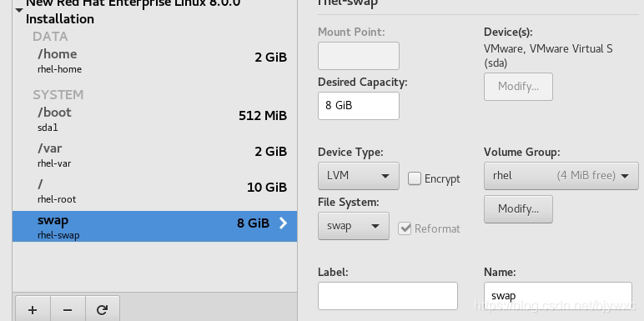Image resolution: width=644 pixels, height=321 pixels.
Task: Open the Device Type LVM dropdown
Action: 358,176
